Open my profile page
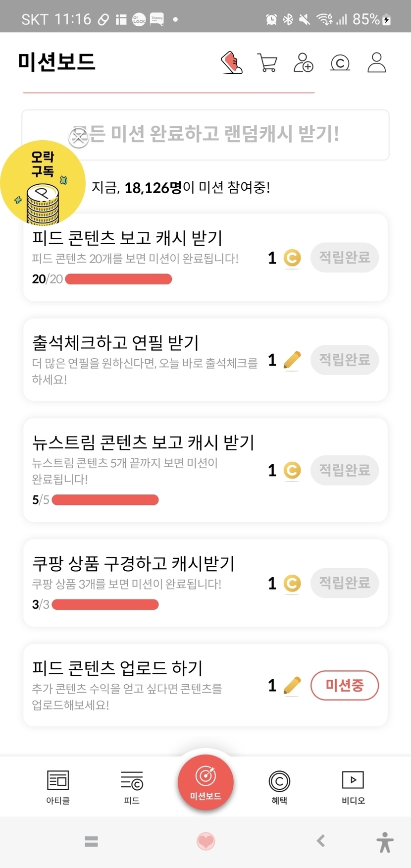 coord(376,63)
